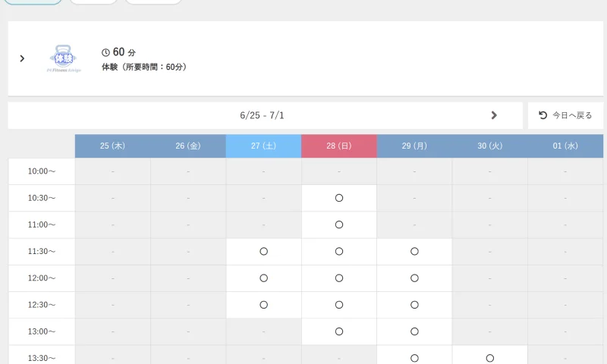
Task: Book 10:30 slot on 28 (日)
Action: pyautogui.click(x=339, y=198)
